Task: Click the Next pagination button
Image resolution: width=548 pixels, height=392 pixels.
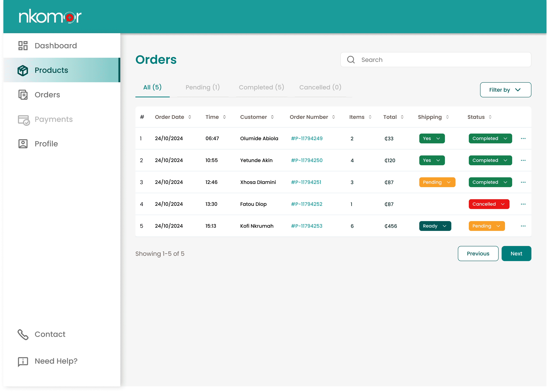Action: 516,254
